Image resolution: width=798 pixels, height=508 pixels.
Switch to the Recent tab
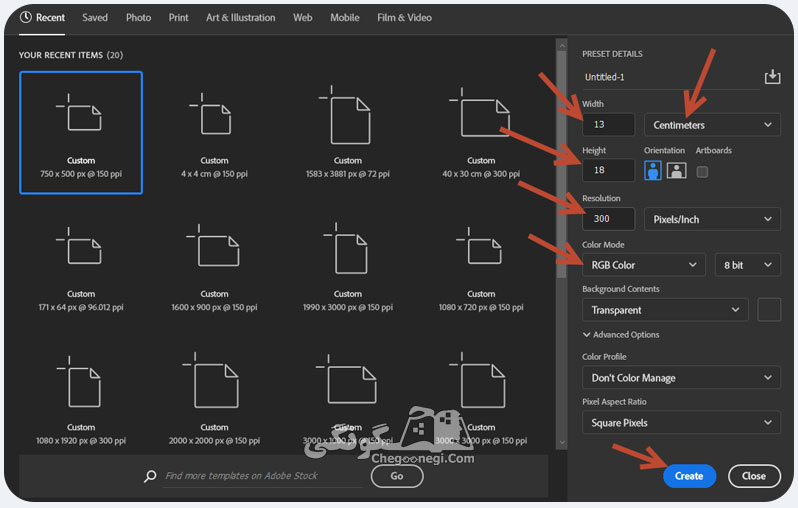[x=42, y=18]
